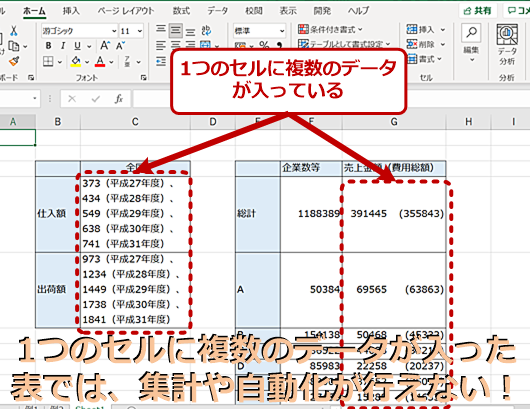Show phonetic guide (ふりがな) icon

click(127, 62)
